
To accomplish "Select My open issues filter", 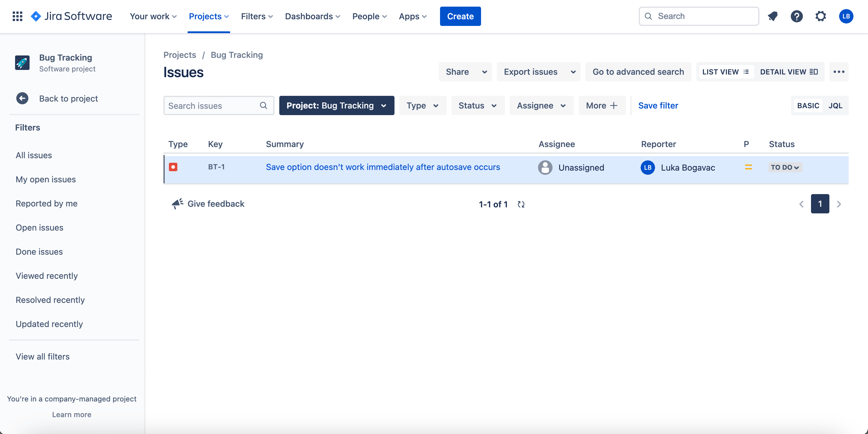I will (46, 179).
